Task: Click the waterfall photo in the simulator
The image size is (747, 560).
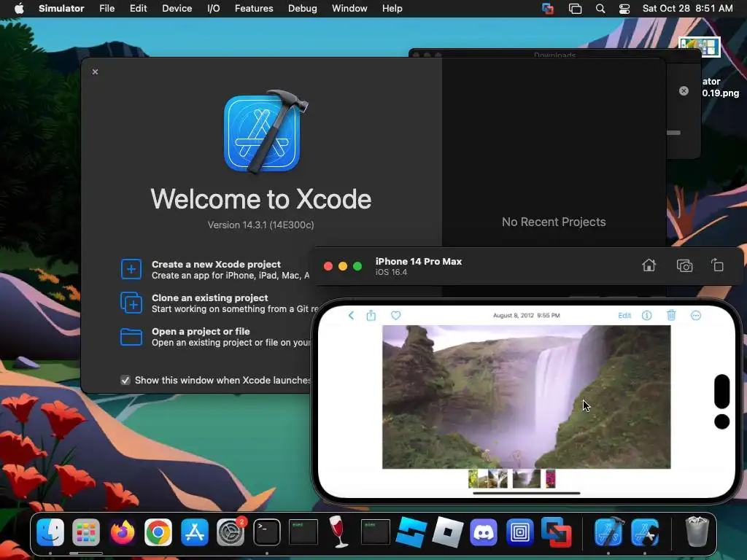Action: point(527,397)
